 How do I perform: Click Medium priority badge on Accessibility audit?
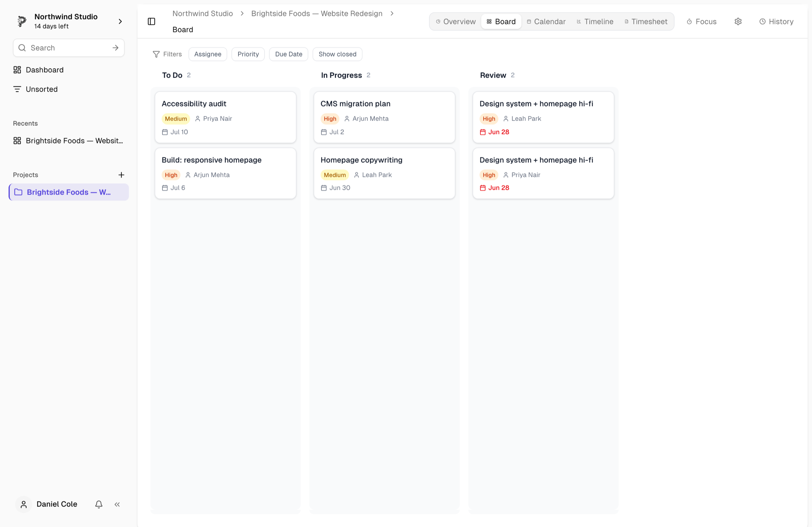coord(176,119)
